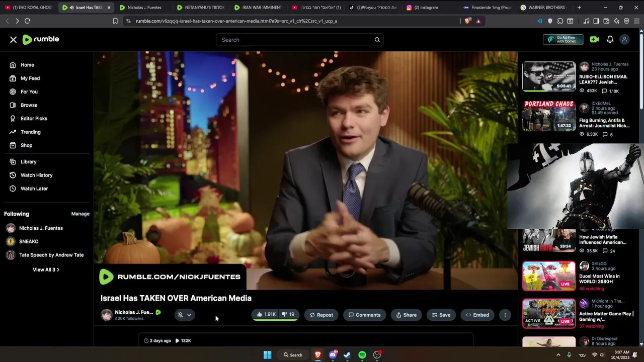Open Brave Rewards triangle icon

[478, 21]
